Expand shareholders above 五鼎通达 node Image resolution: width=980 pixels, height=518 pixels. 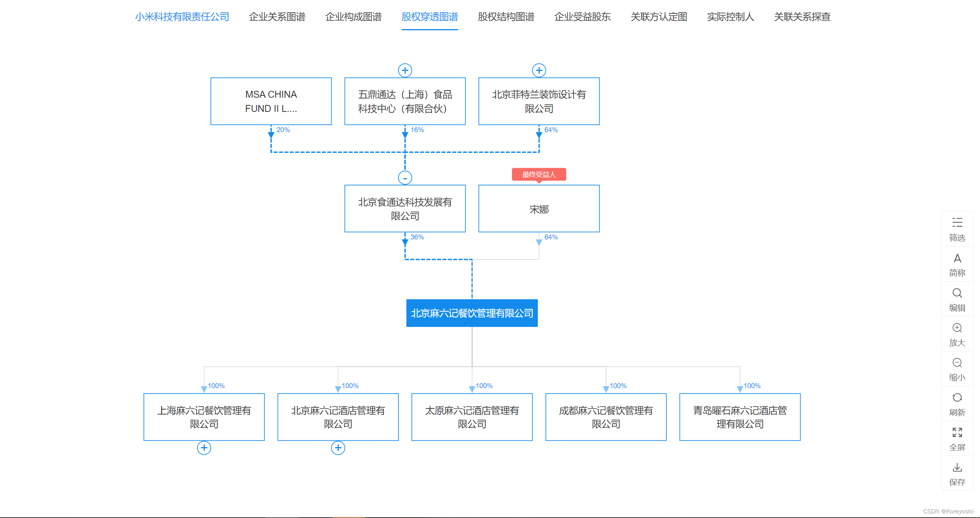coord(405,70)
